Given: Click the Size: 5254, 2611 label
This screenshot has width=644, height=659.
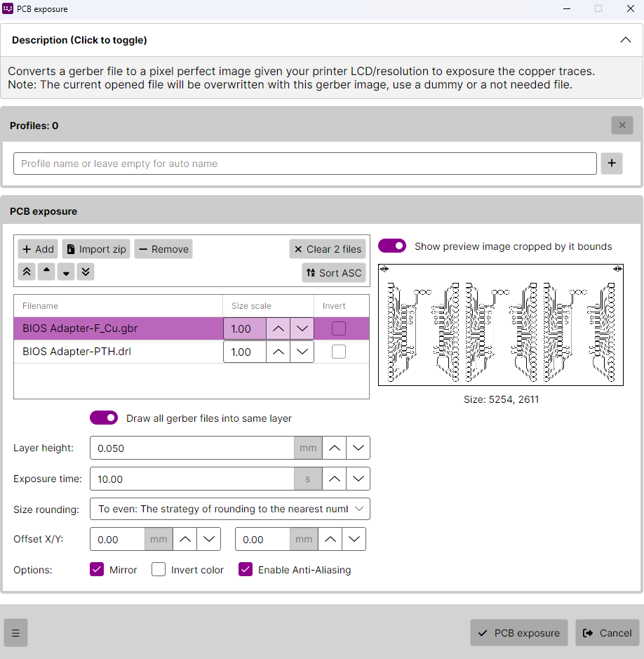Looking at the screenshot, I should pyautogui.click(x=501, y=399).
